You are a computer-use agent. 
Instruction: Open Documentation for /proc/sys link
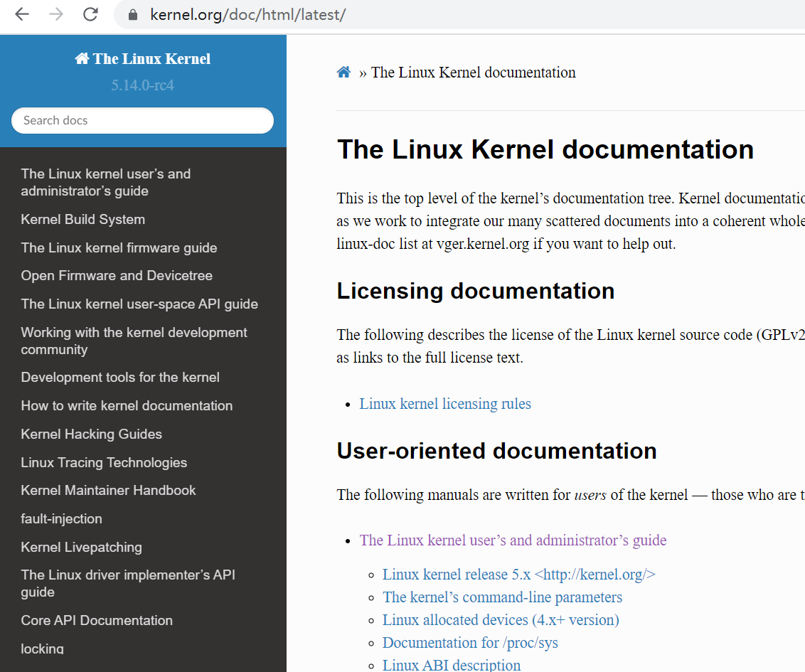tap(470, 643)
